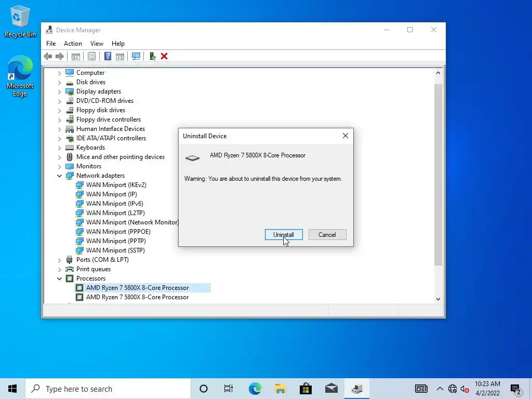Image resolution: width=532 pixels, height=399 pixels.
Task: Show hidden system tray icons
Action: click(440, 389)
